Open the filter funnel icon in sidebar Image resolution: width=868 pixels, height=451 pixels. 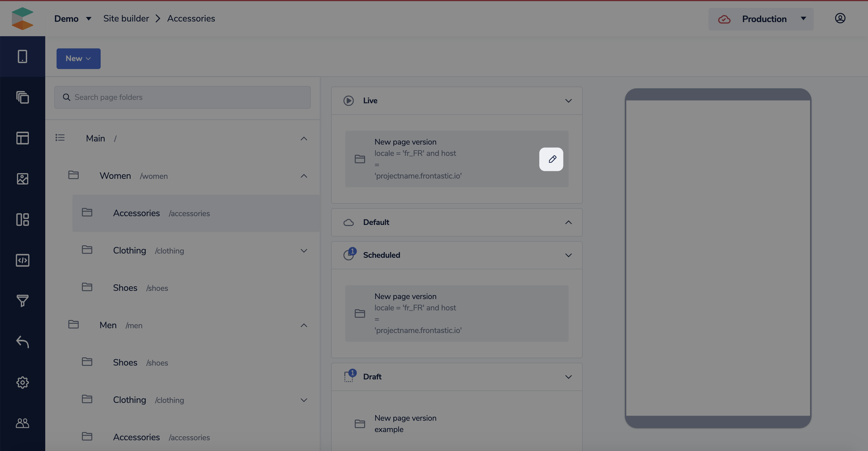tap(22, 301)
